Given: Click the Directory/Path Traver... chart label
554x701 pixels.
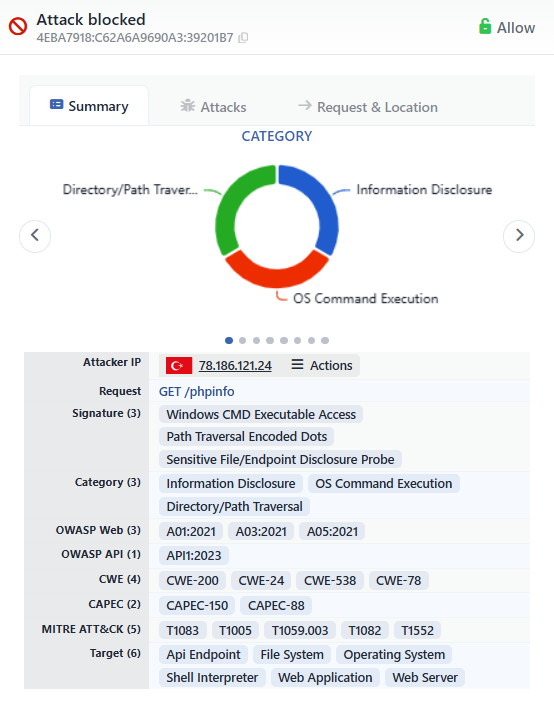Looking at the screenshot, I should 130,190.
